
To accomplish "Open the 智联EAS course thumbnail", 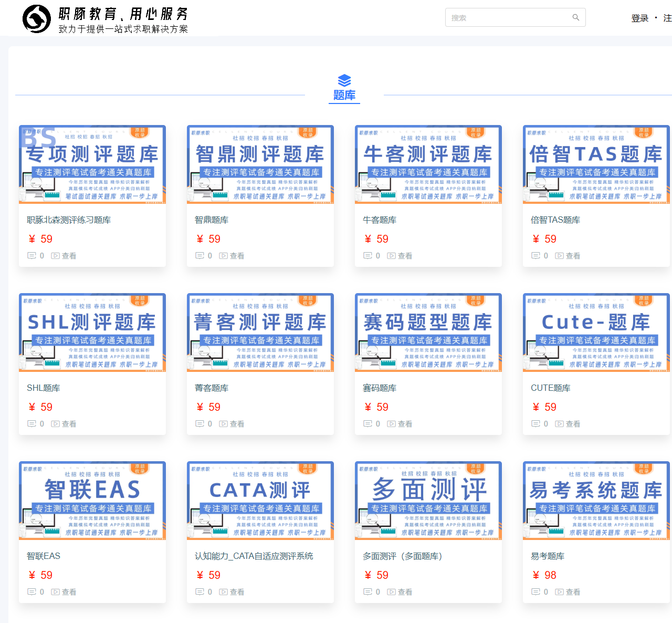I will coord(92,501).
